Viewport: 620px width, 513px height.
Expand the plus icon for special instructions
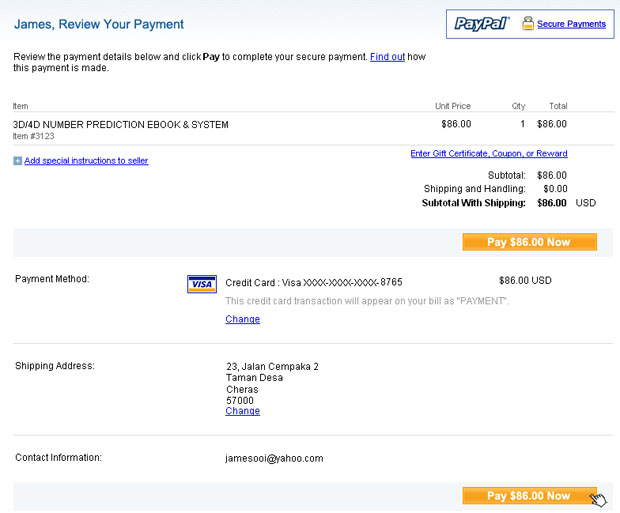pyautogui.click(x=18, y=161)
